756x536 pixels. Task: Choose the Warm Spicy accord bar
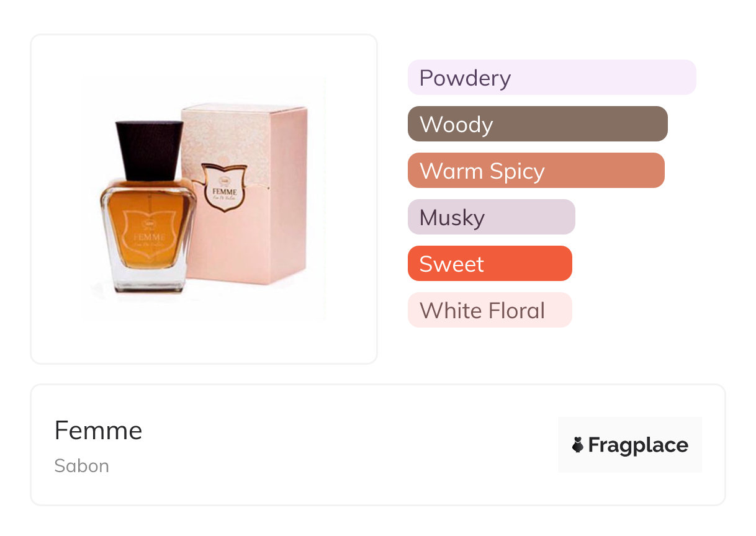536,171
